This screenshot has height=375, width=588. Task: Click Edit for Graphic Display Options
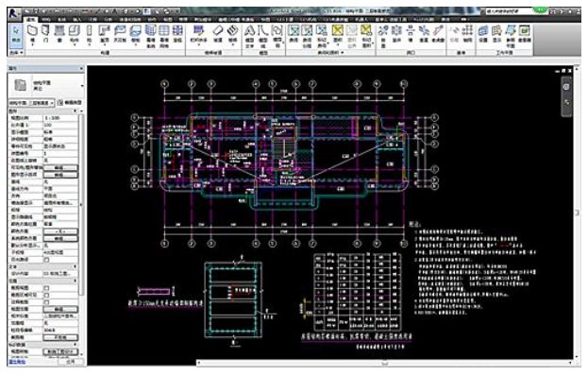click(x=60, y=175)
